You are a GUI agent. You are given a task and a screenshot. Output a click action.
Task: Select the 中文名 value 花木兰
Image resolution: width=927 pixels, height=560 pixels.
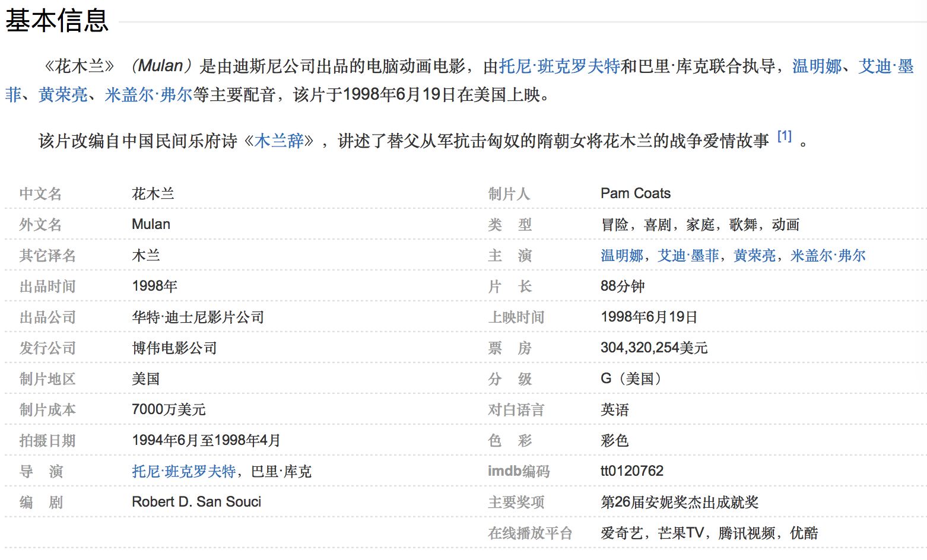pos(153,194)
